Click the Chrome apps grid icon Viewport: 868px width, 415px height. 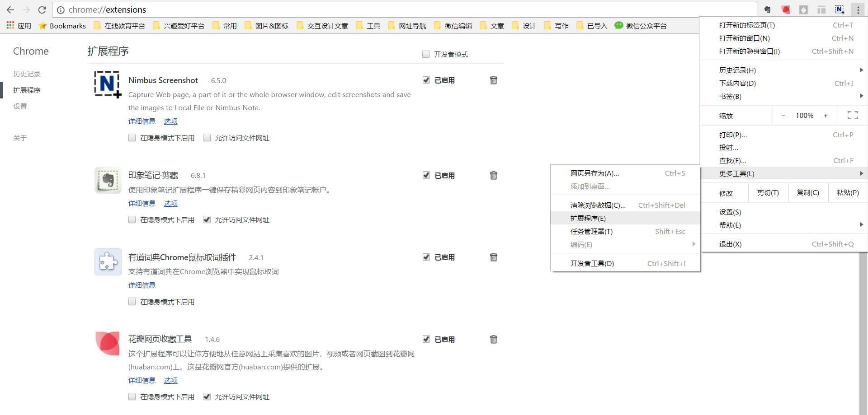[x=10, y=25]
